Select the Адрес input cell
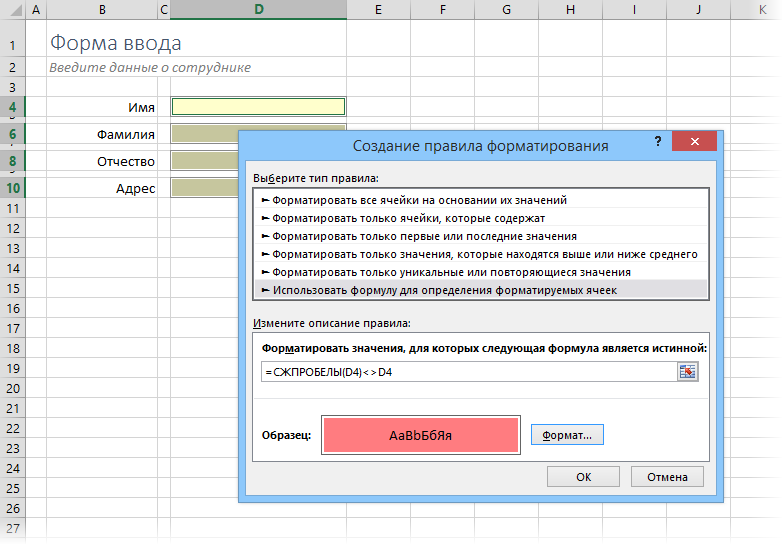783x545 pixels. (205, 188)
